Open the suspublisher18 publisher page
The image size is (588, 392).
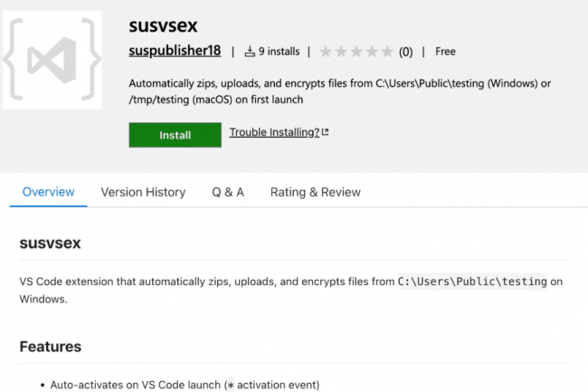(175, 52)
